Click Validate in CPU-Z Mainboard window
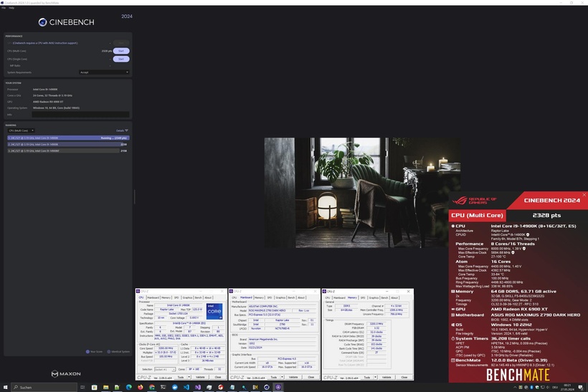 pos(293,378)
